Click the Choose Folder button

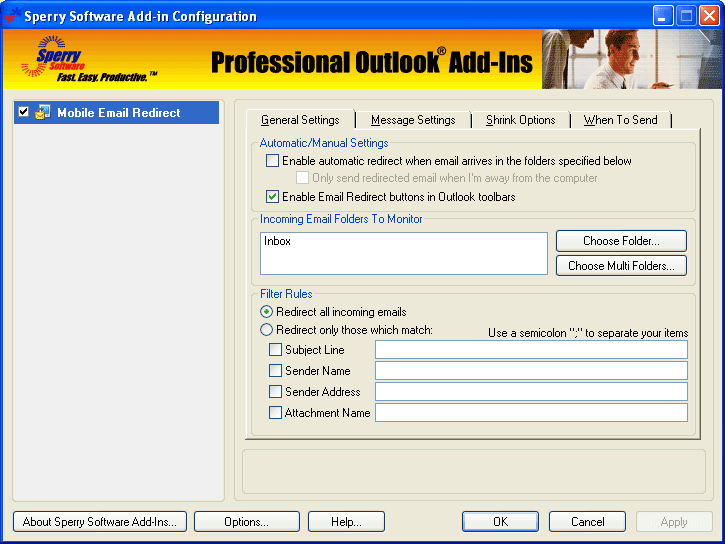pyautogui.click(x=621, y=241)
